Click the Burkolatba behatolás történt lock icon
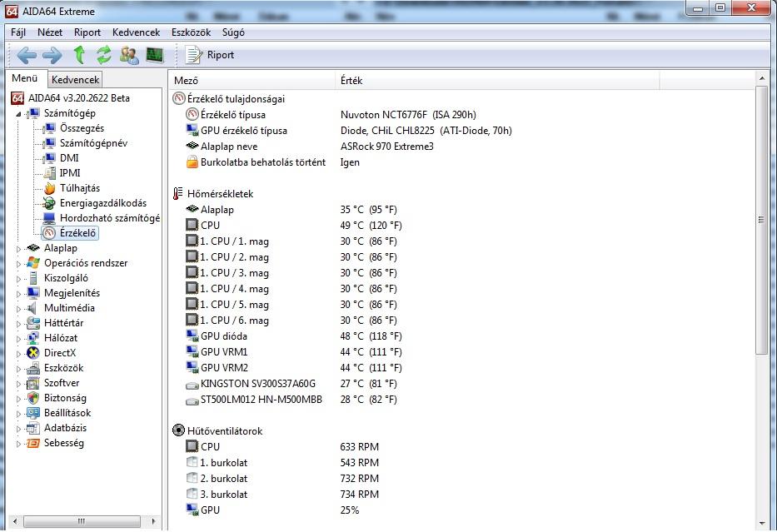The width and height of the screenshot is (777, 532). click(x=192, y=162)
